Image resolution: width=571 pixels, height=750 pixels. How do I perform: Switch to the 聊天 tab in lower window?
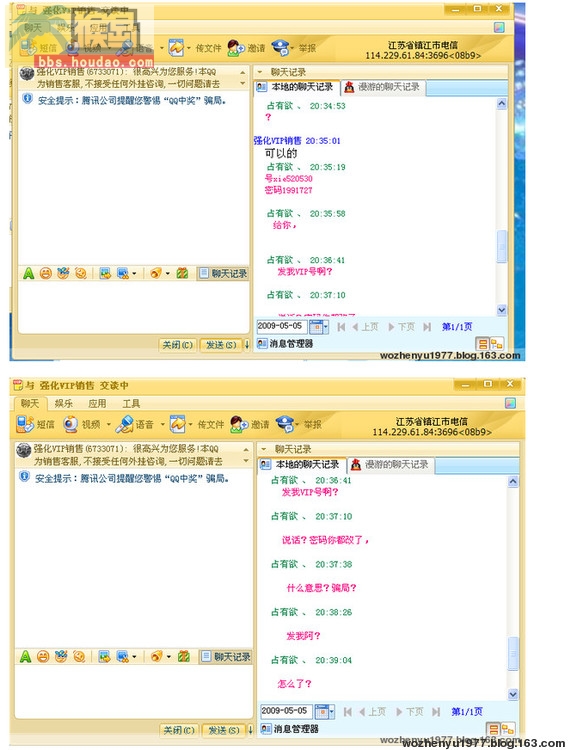[x=30, y=403]
